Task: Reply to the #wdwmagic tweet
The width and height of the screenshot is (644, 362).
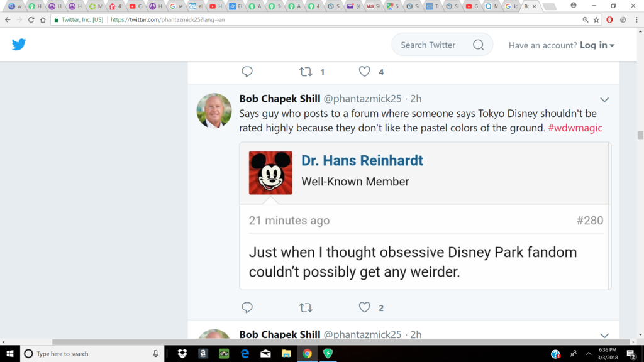Action: [247, 307]
